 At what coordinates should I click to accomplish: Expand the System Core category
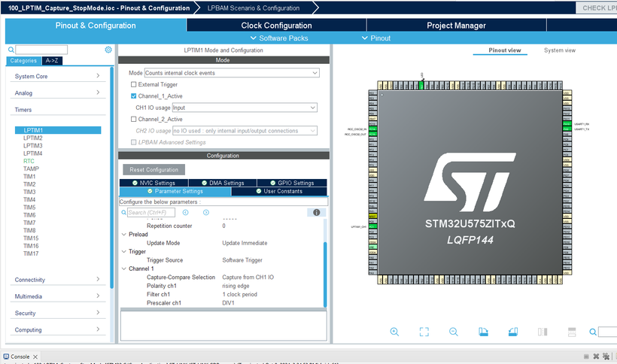click(x=57, y=76)
